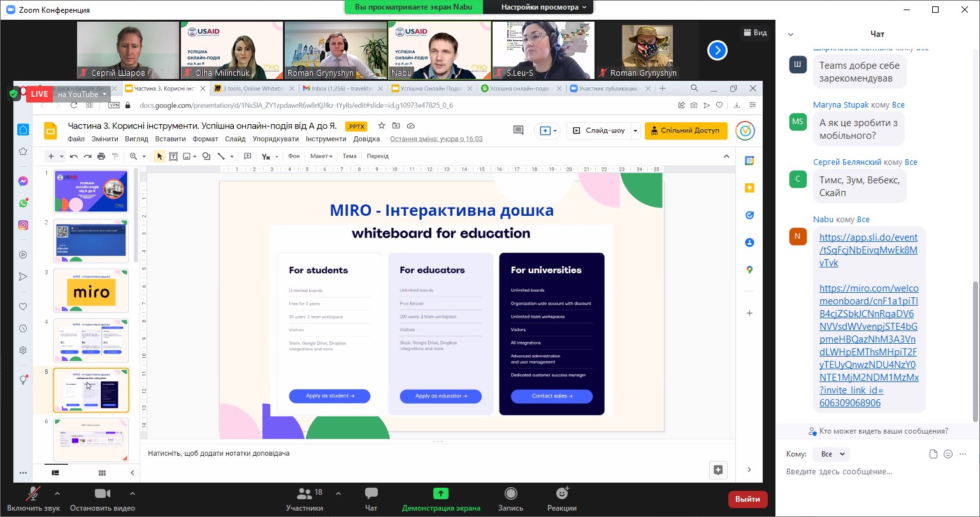Click the attach file icon in chat

click(933, 454)
